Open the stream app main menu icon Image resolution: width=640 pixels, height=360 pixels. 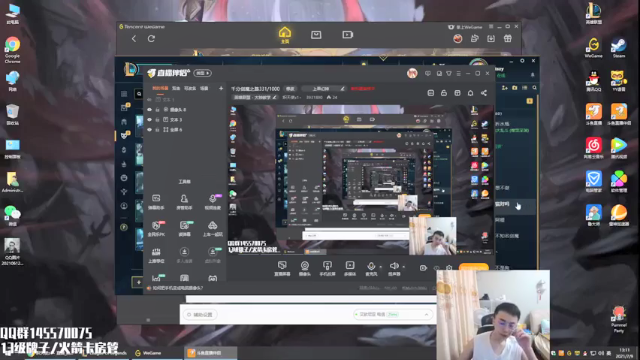[x=458, y=73]
